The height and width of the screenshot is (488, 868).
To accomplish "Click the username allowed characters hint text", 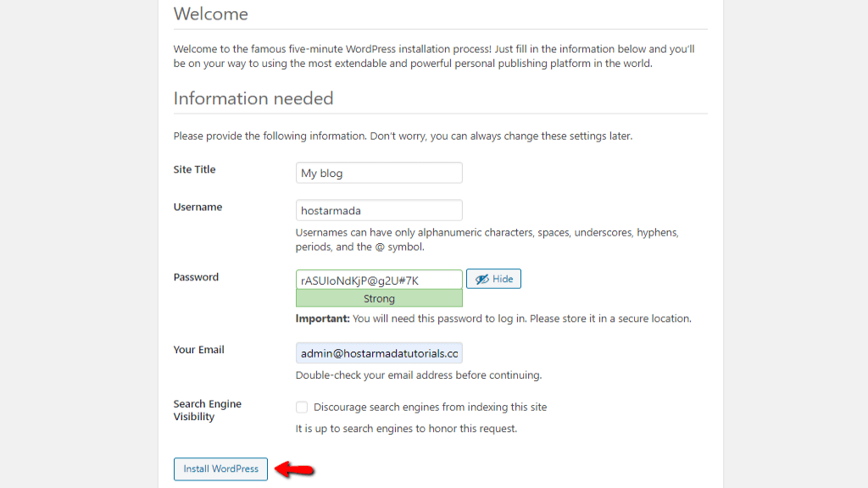I will point(487,240).
